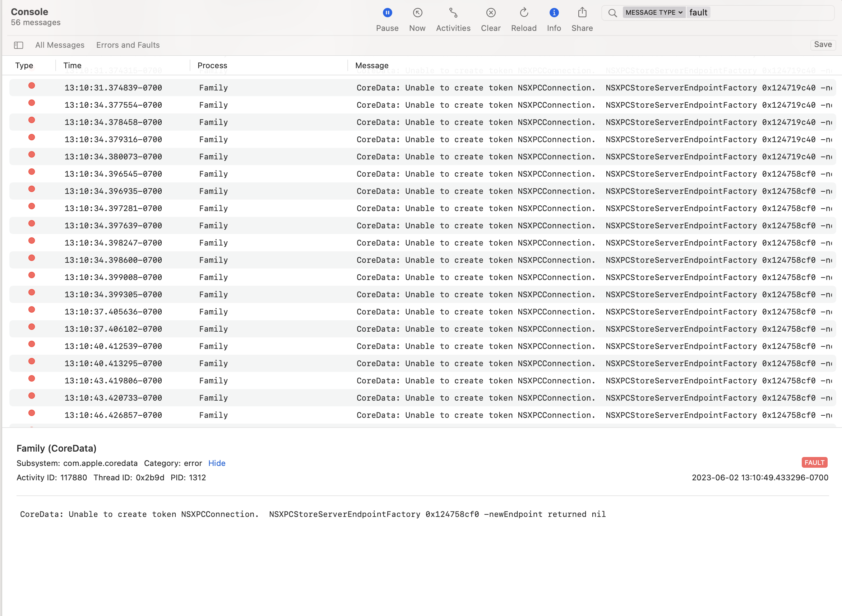Switch to Errors and Faults filter
842x616 pixels.
[x=128, y=45]
